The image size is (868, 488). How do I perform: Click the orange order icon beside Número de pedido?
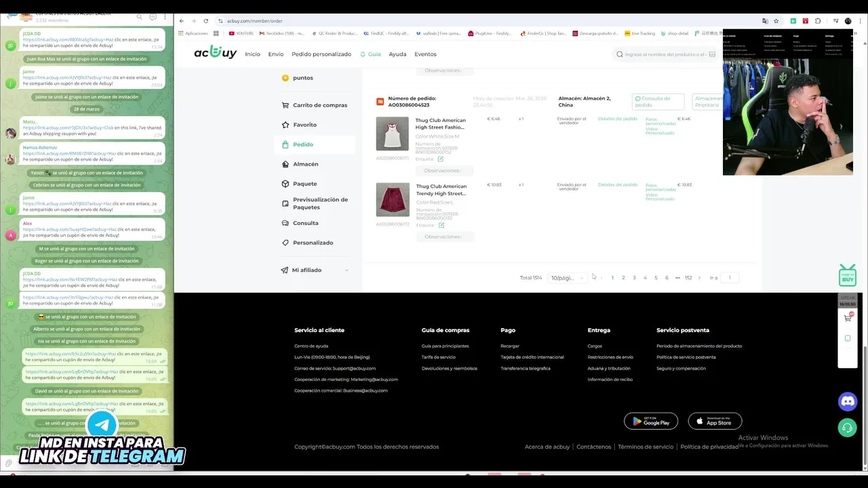click(x=380, y=102)
